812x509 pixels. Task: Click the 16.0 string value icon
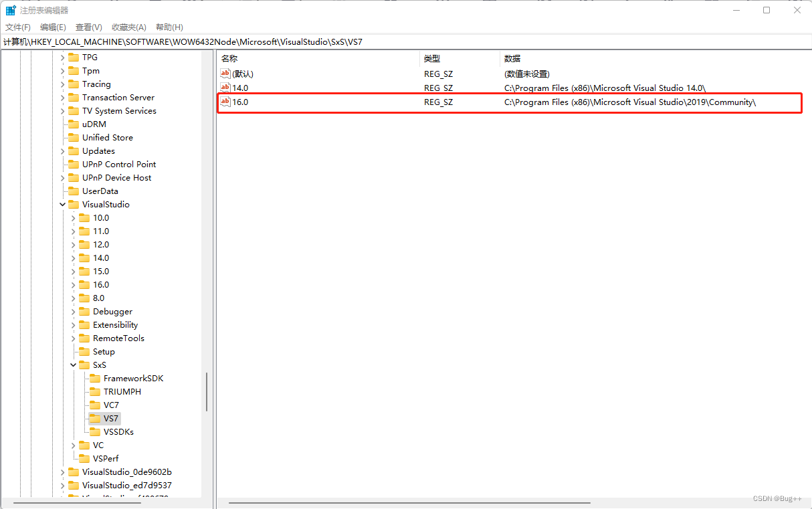click(225, 102)
